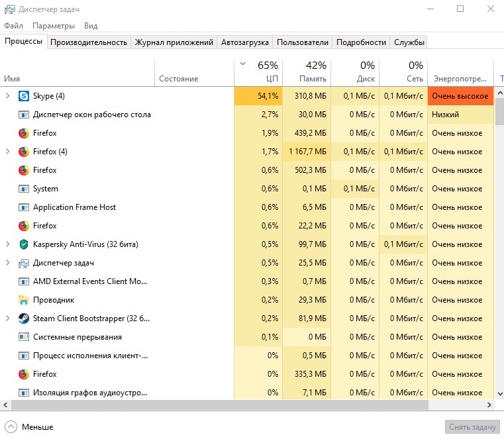Click the vertical scrollbar thumb
504x441 pixels.
click(x=500, y=111)
